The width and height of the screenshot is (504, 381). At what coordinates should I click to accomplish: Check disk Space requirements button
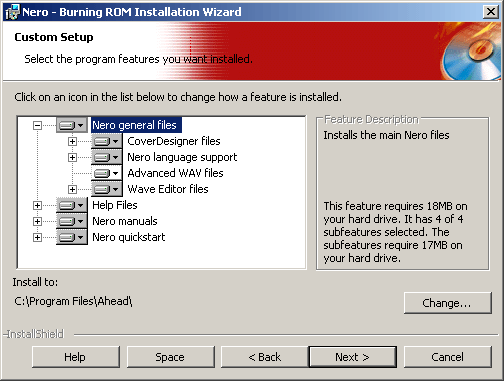[x=170, y=357]
